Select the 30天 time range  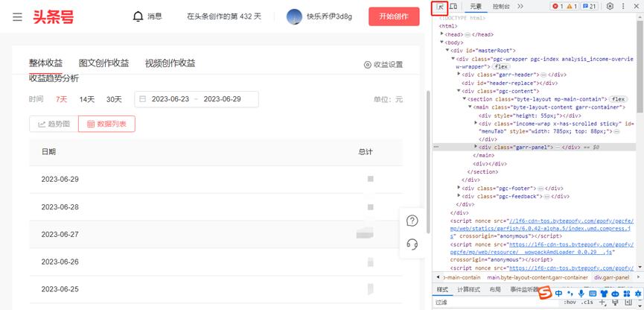[x=114, y=99]
